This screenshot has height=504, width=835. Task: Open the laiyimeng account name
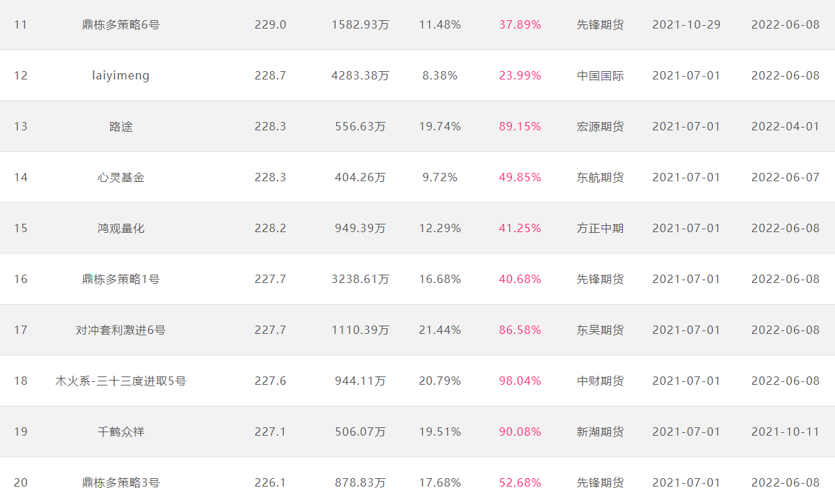[x=121, y=75]
